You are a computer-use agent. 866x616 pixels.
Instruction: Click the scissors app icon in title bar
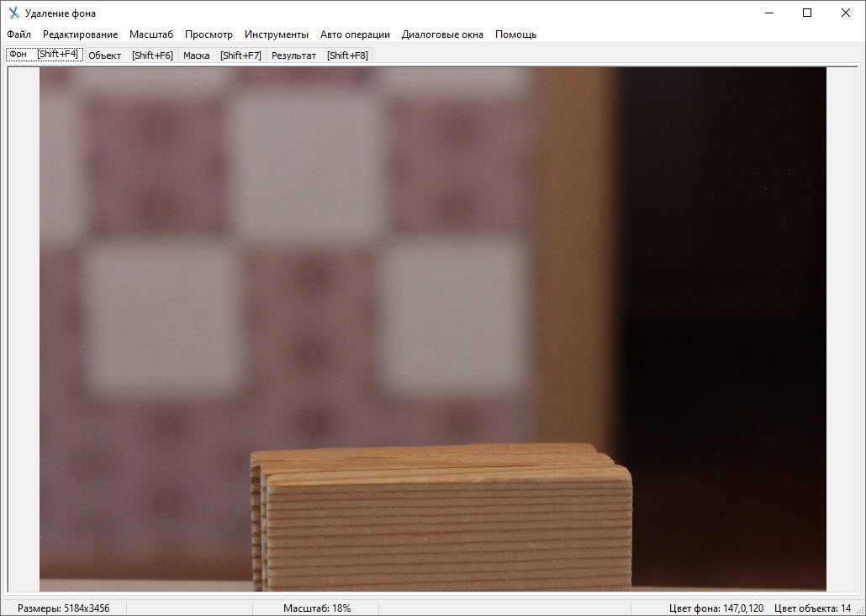coord(13,13)
